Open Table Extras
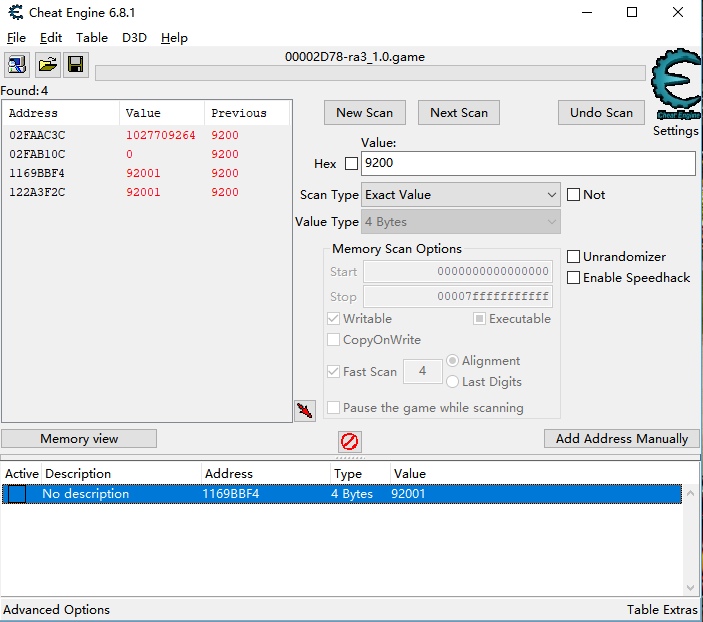 [x=663, y=610]
